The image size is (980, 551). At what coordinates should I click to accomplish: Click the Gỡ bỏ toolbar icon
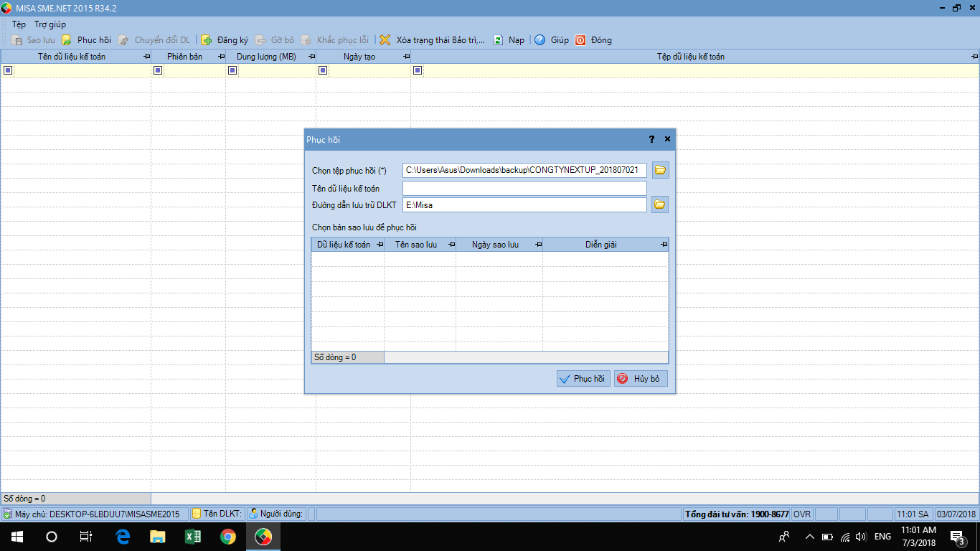click(x=260, y=40)
